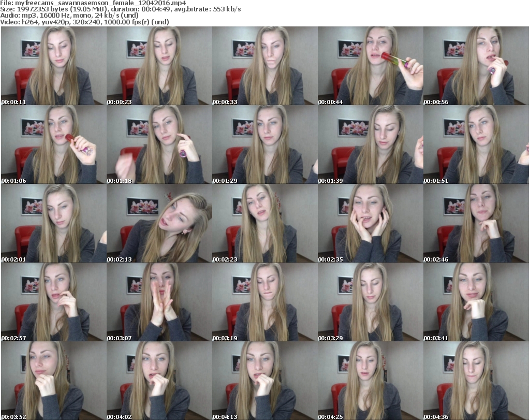Click the Size and duration info line
Viewport: 530px width, 420px height.
click(120, 9)
